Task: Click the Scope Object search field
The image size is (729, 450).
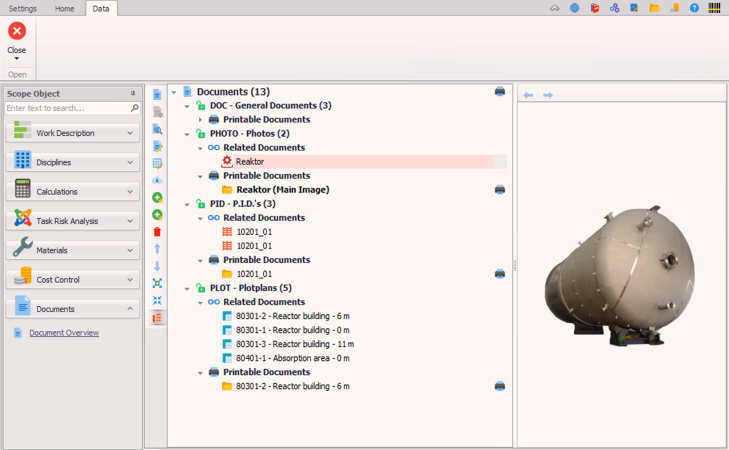Action: point(67,108)
